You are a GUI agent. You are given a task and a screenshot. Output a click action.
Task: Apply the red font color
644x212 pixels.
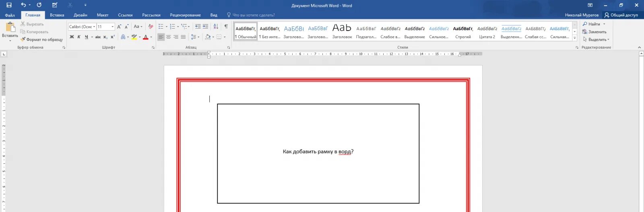click(x=146, y=37)
